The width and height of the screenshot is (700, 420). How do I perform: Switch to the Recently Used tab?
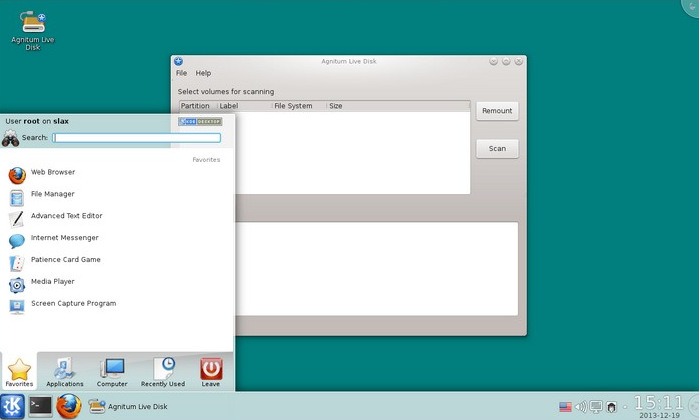(x=163, y=372)
